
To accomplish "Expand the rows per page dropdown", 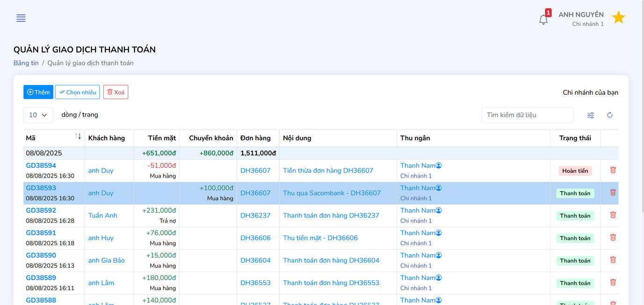I will tap(38, 115).
